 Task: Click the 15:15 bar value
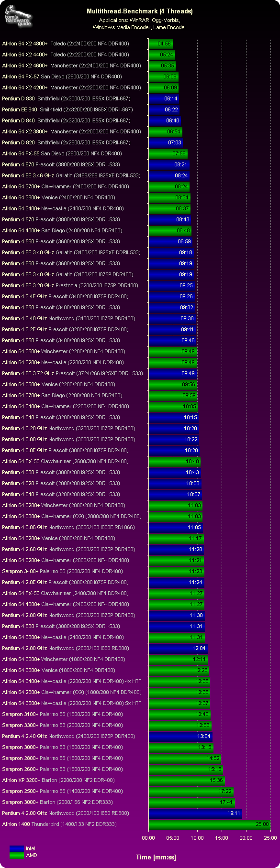[215, 769]
